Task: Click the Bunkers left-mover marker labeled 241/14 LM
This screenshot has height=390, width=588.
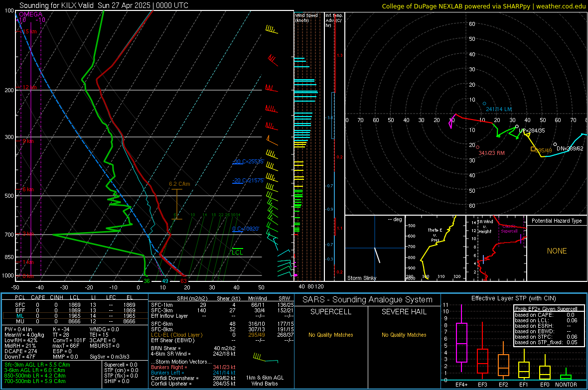Action: point(484,104)
